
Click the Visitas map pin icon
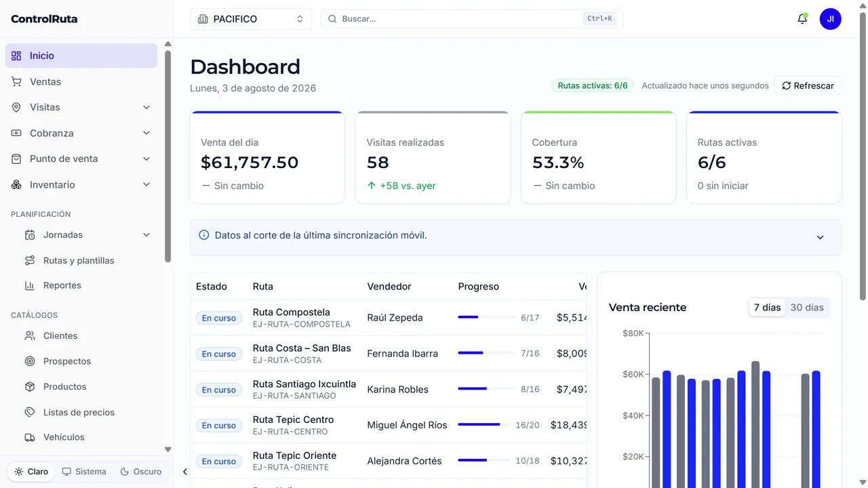click(16, 107)
